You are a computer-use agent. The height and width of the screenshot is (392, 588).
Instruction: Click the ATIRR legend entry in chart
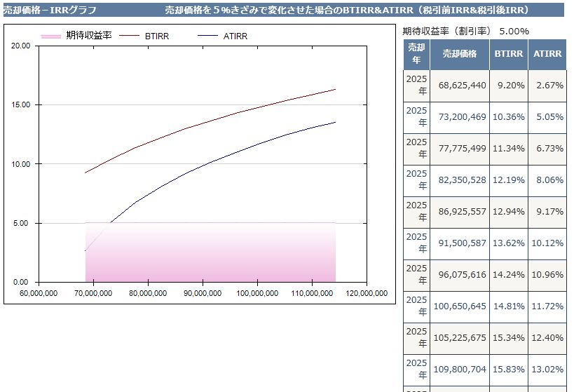[235, 36]
